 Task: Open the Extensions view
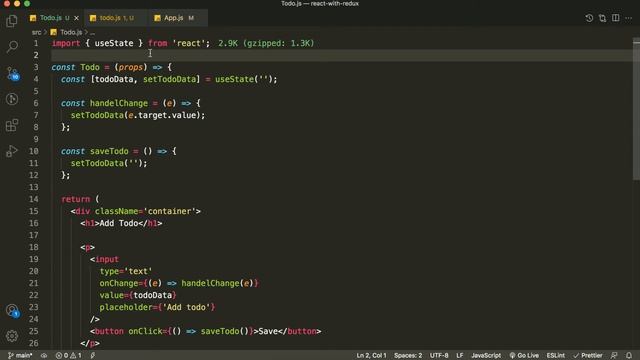[12, 125]
